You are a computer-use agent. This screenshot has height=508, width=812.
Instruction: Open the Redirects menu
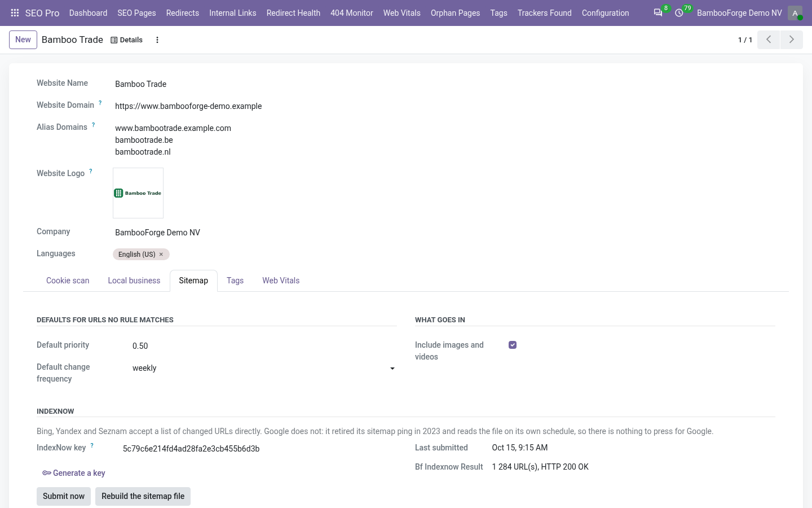(183, 13)
